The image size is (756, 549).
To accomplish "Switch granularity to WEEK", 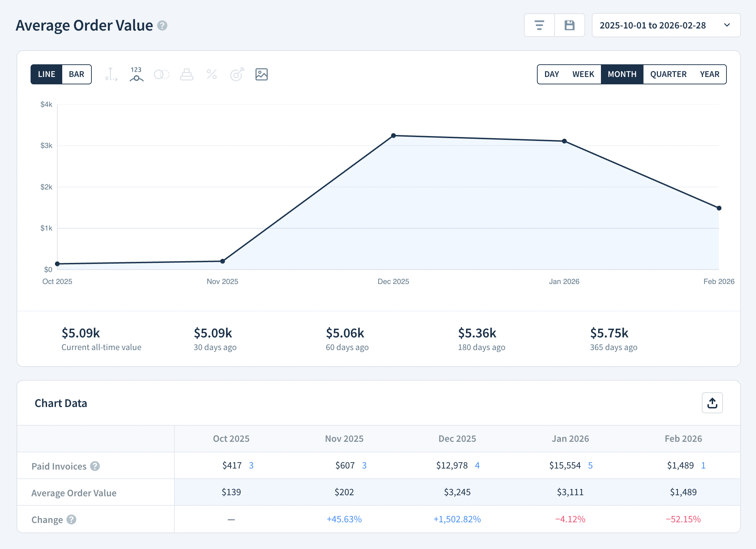I will click(583, 74).
